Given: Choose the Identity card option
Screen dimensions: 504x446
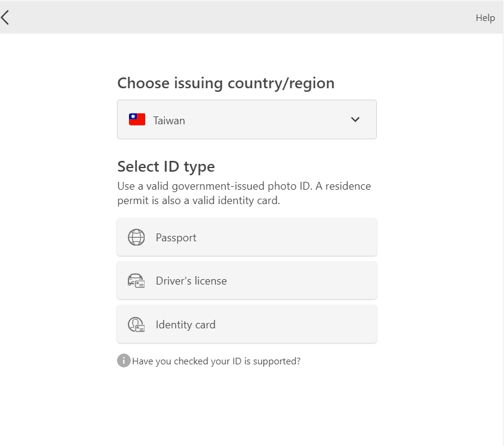Looking at the screenshot, I should click(x=247, y=325).
